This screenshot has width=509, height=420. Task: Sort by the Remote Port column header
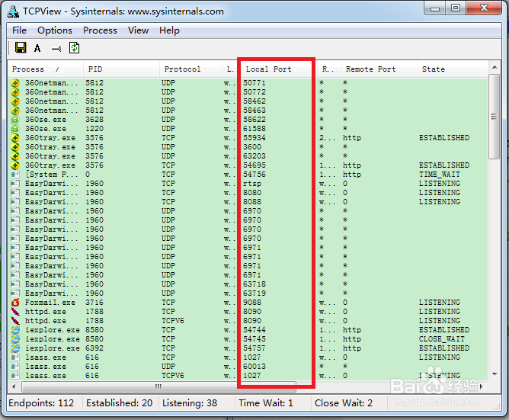pos(379,69)
